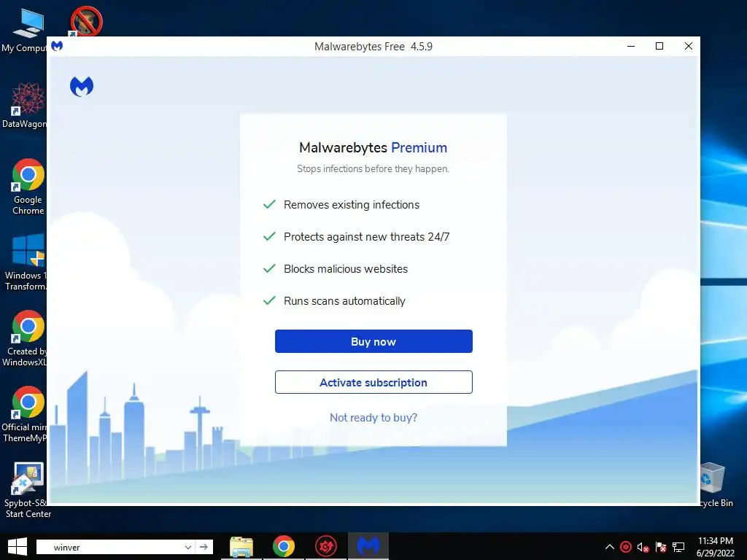Click the Malwarebytes title bar icon
Screen dimensions: 747x560
[x=57, y=46]
